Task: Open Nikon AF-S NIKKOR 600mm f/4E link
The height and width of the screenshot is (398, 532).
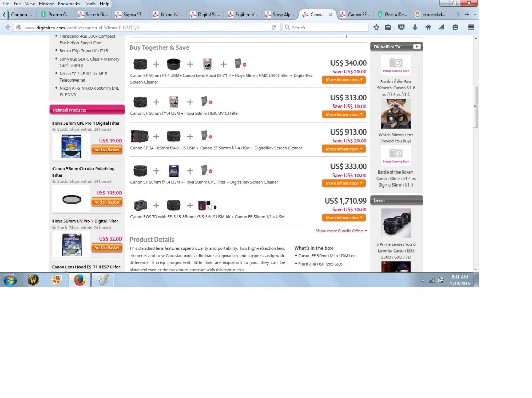Action: click(x=89, y=91)
